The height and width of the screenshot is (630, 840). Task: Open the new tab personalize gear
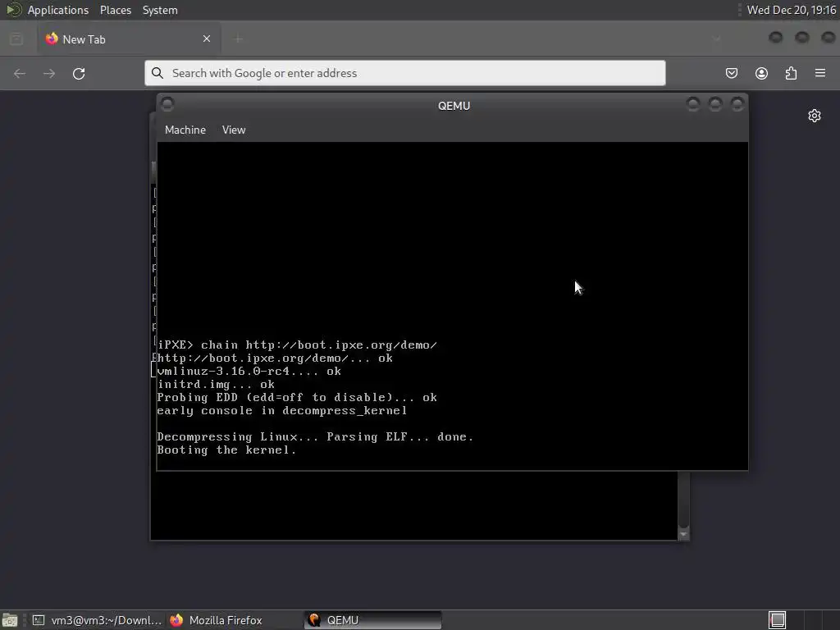[815, 116]
